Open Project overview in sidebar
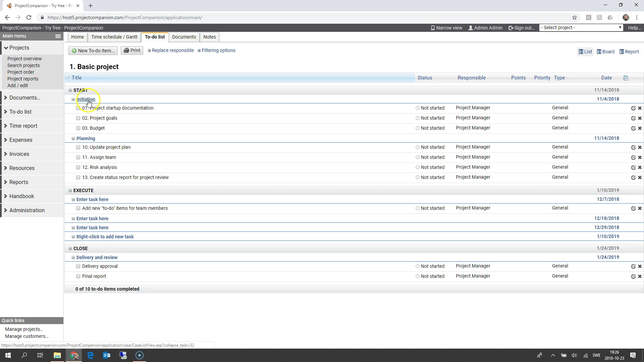 [24, 59]
